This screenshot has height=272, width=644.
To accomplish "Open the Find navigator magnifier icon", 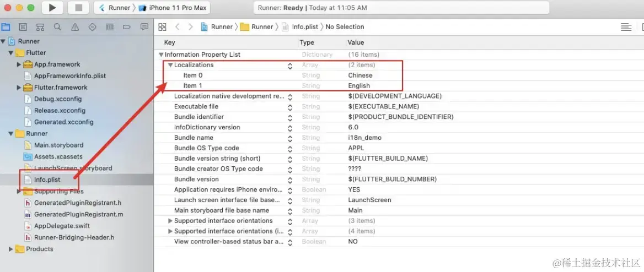I will tap(57, 27).
